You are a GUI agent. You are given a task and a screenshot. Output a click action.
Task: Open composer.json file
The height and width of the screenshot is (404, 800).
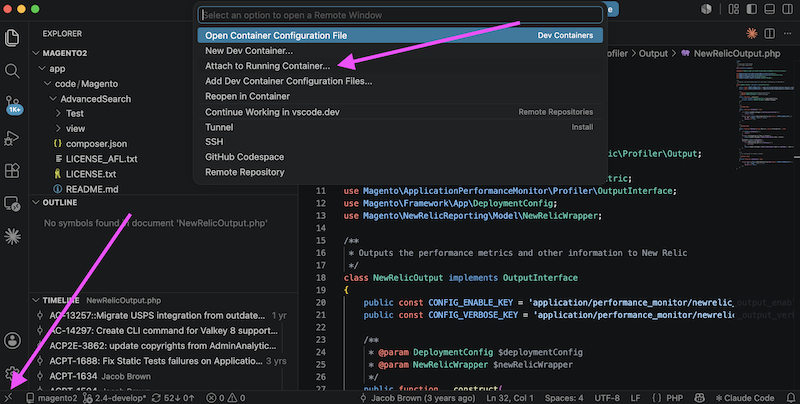tap(96, 144)
